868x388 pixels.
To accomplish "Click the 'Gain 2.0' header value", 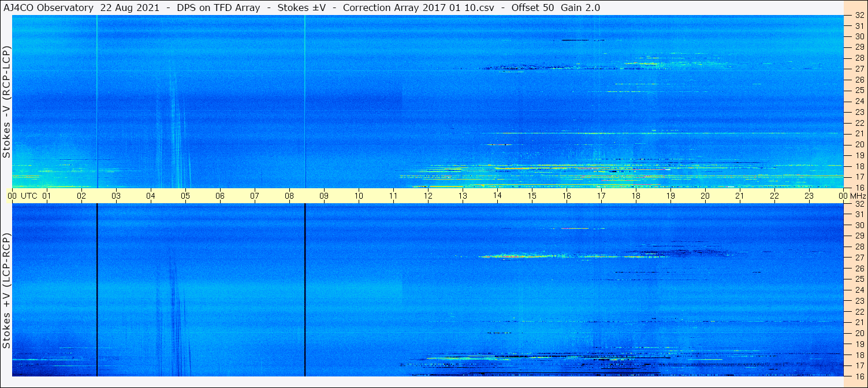I will click(580, 8).
